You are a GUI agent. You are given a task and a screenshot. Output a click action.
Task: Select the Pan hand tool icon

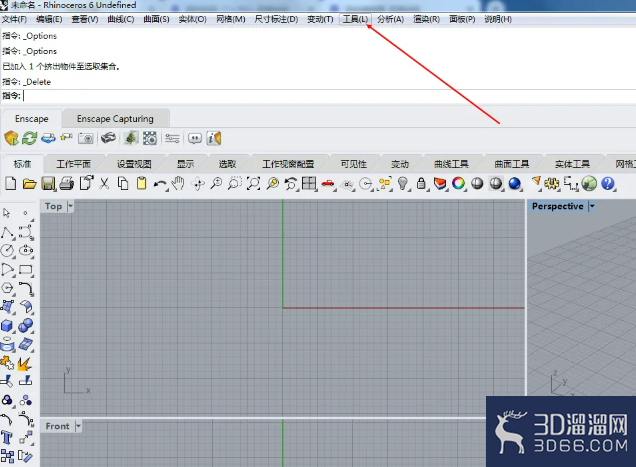tap(178, 184)
